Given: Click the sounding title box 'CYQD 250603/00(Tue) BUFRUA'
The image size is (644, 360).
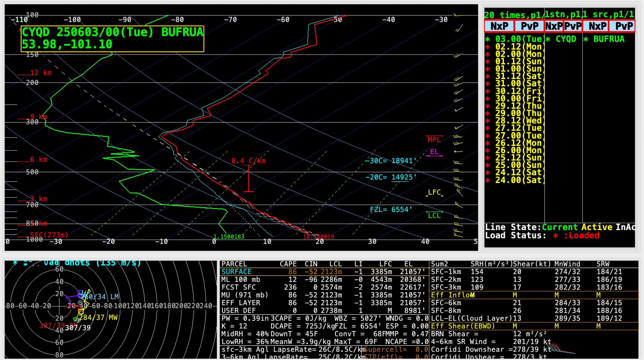Looking at the screenshot, I should tap(113, 39).
